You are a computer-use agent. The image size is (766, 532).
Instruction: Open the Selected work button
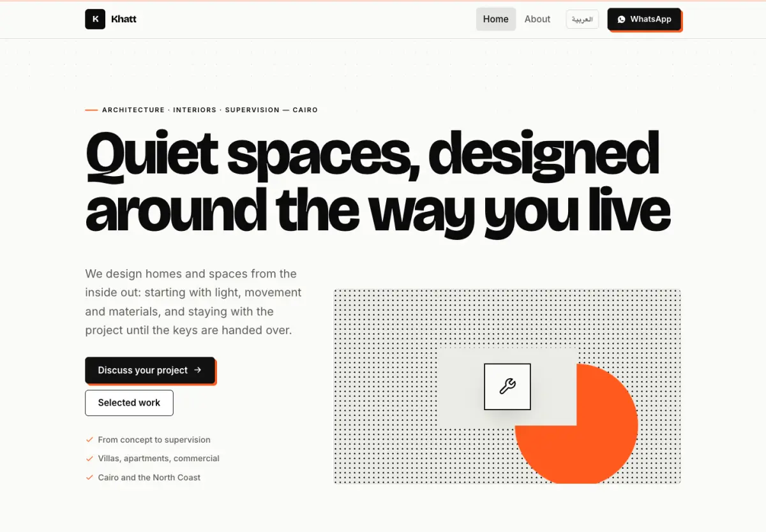(129, 403)
